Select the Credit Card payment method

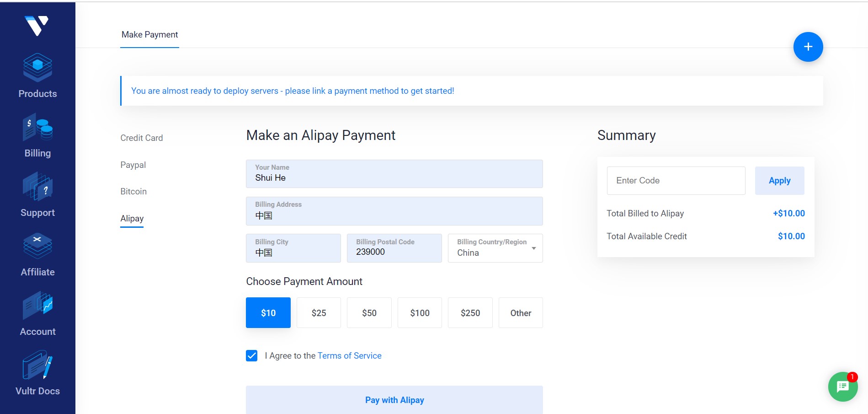pyautogui.click(x=142, y=138)
